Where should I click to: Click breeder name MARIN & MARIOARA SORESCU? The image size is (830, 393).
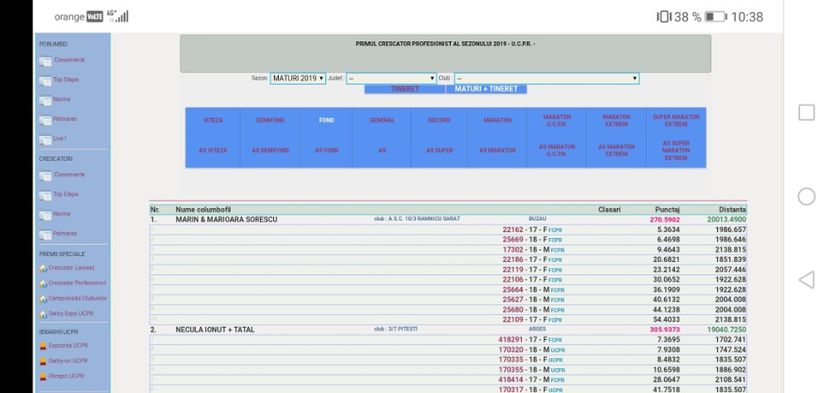pos(227,219)
